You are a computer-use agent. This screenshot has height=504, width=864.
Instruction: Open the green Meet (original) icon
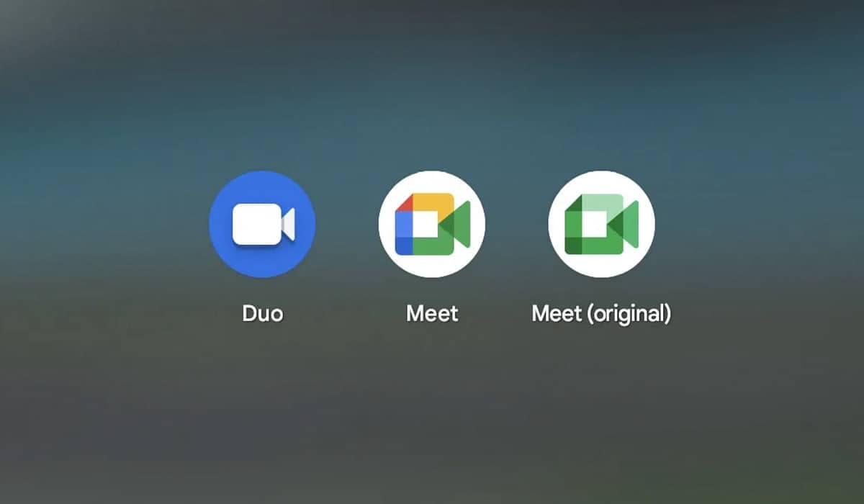pos(602,224)
